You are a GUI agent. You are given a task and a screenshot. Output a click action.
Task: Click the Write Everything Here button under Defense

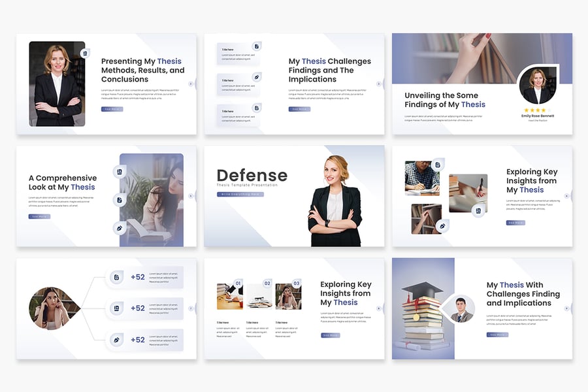point(240,195)
